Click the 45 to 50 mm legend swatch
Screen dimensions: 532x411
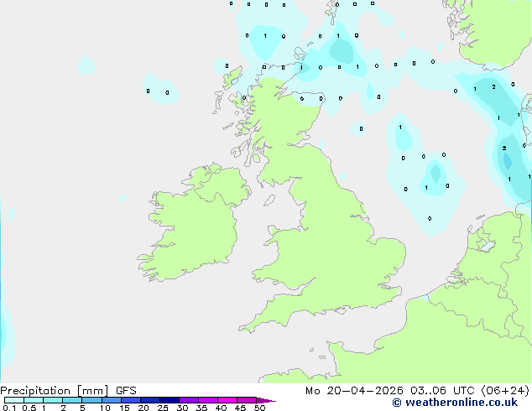(247, 400)
